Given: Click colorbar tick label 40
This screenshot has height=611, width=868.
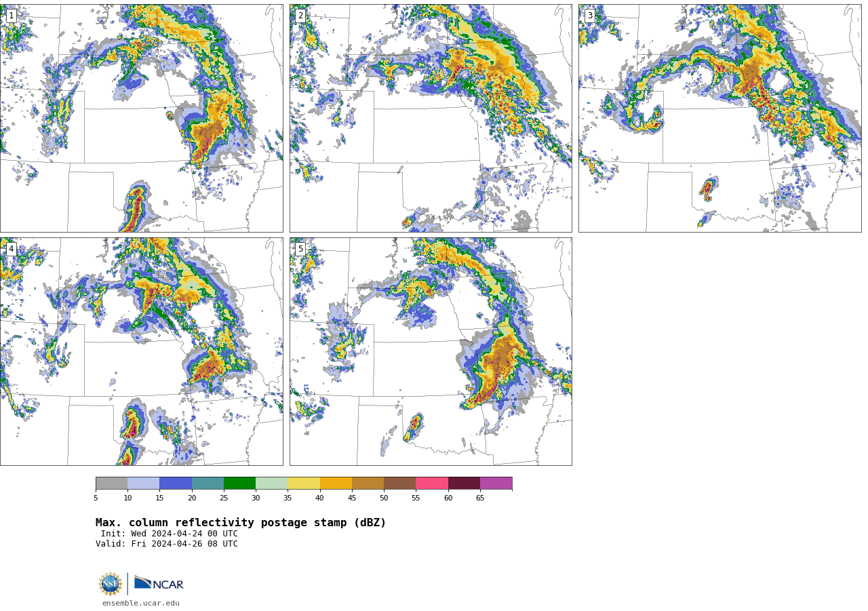Looking at the screenshot, I should click(320, 498).
